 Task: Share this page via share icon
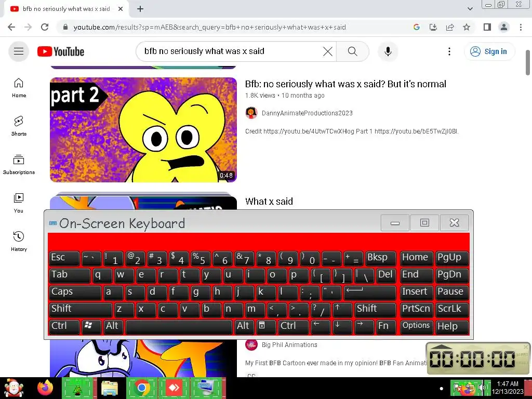pyautogui.click(x=450, y=27)
